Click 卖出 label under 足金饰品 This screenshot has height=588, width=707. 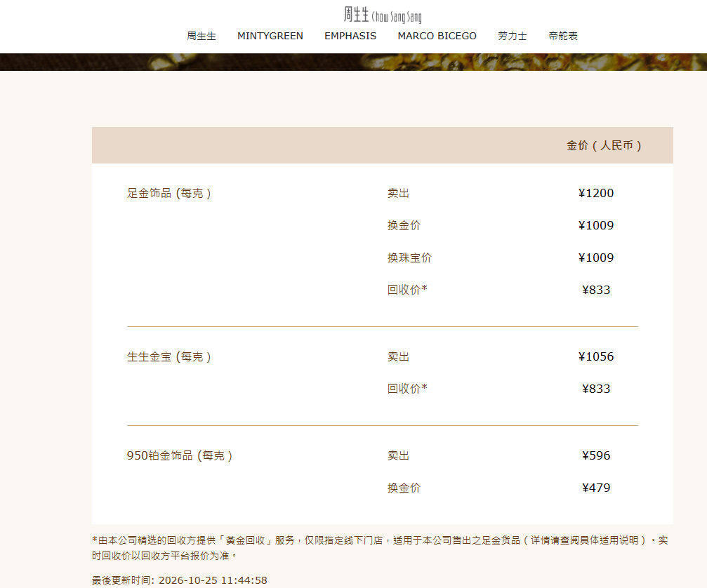(x=398, y=193)
